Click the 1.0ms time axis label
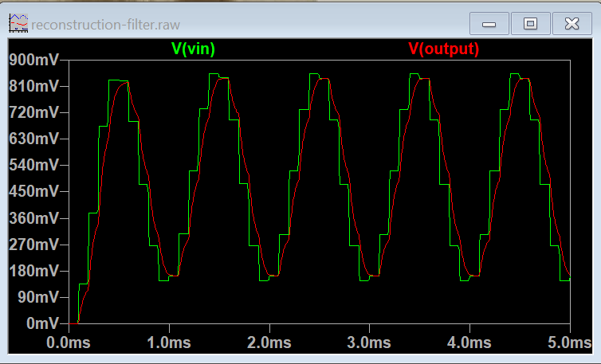Screen dimensions: 601x364 tap(169, 342)
